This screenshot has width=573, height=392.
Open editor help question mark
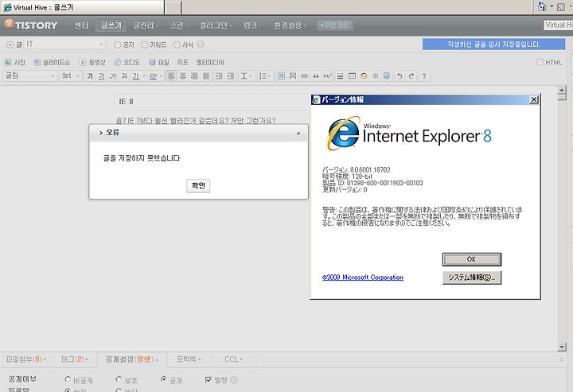(x=424, y=76)
